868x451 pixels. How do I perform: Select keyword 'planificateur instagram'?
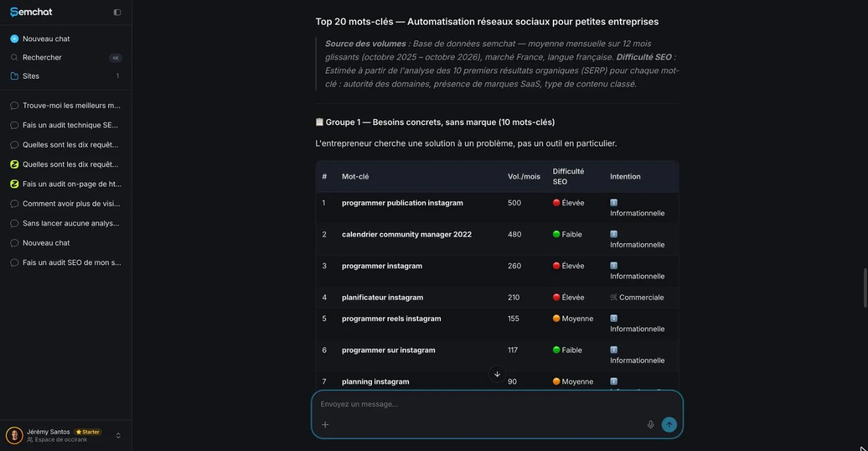coord(382,298)
